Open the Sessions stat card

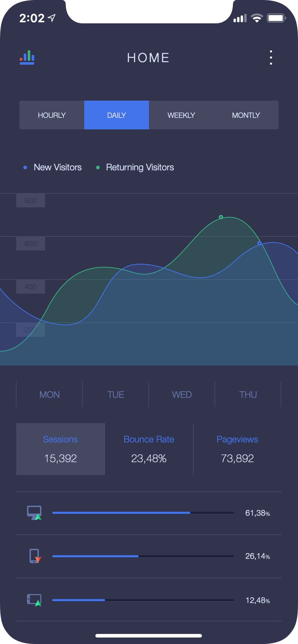pyautogui.click(x=60, y=449)
